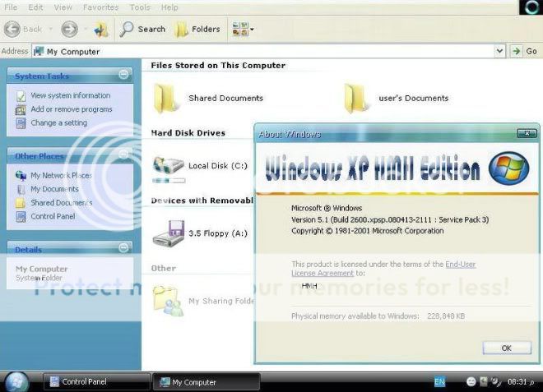Open Control Panel in Other Places
Screen dimensions: 543x392
click(53, 216)
